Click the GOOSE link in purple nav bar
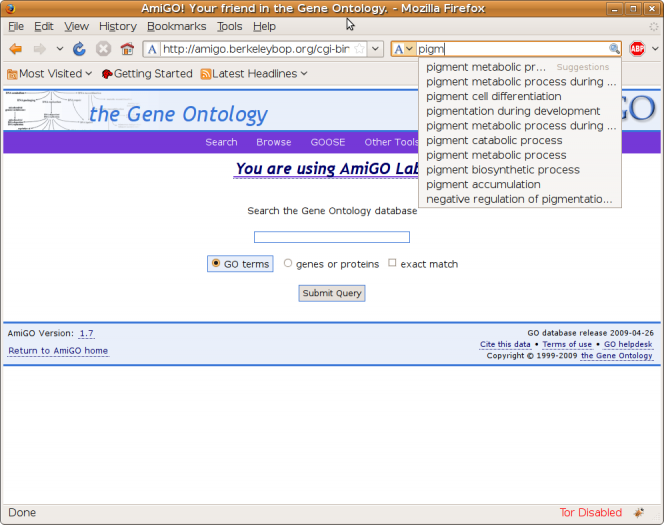This screenshot has width=664, height=525. [328, 142]
